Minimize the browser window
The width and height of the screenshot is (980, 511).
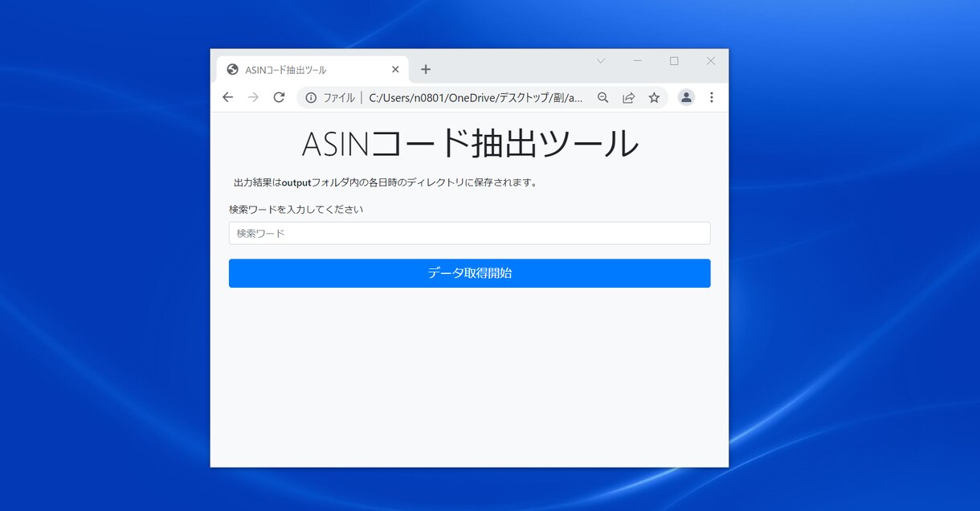pyautogui.click(x=637, y=61)
